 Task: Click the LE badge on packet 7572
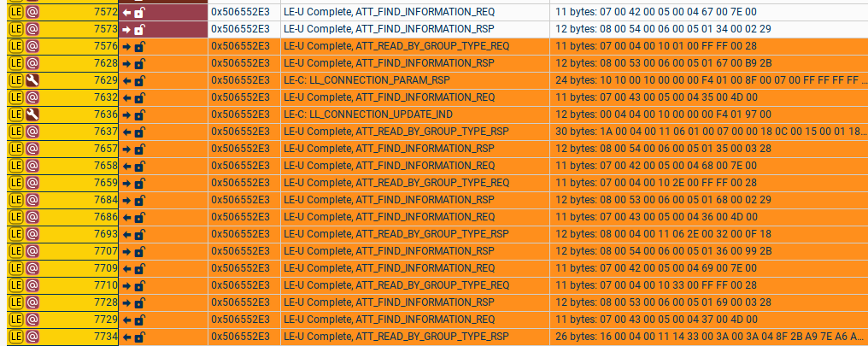(x=15, y=12)
